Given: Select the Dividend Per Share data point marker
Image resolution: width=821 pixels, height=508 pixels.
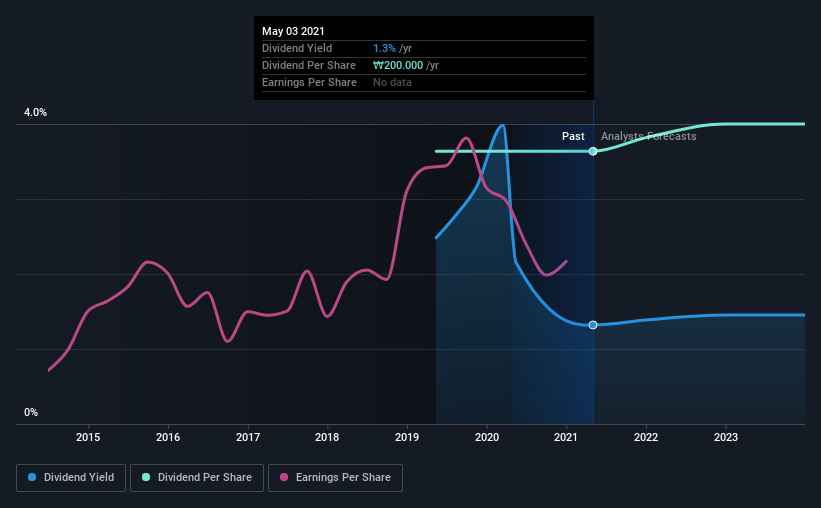Looking at the screenshot, I should click(x=593, y=151).
